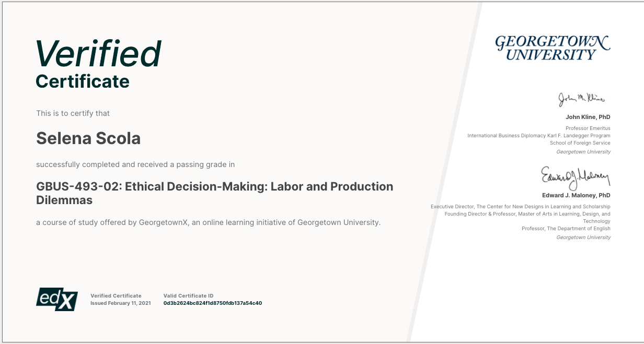Image resolution: width=644 pixels, height=344 pixels.
Task: Click the word "Certificate" under Verified
Action: [83, 82]
